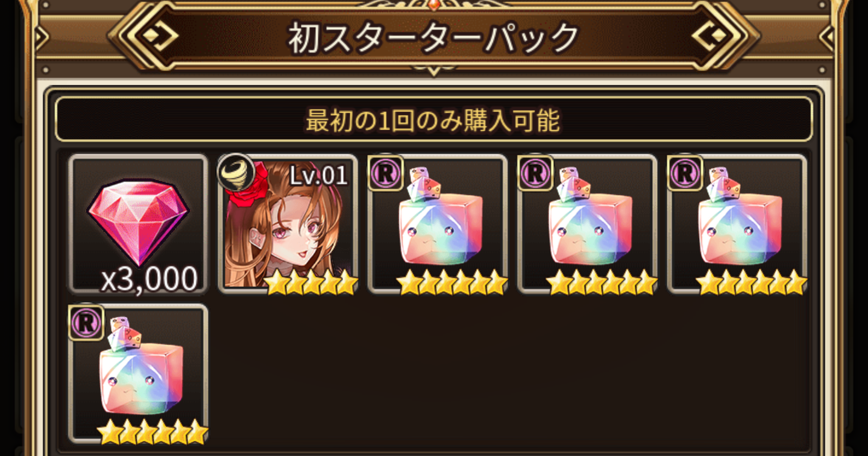Tap the rainbow slime in the bottom row
This screenshot has height=456, width=868.
139,373
